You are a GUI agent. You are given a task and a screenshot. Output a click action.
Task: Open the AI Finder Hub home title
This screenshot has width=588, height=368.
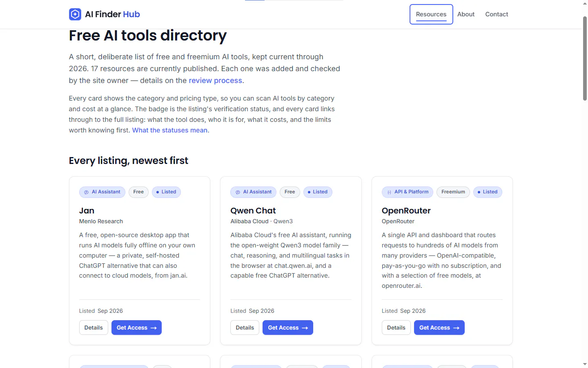pos(112,14)
